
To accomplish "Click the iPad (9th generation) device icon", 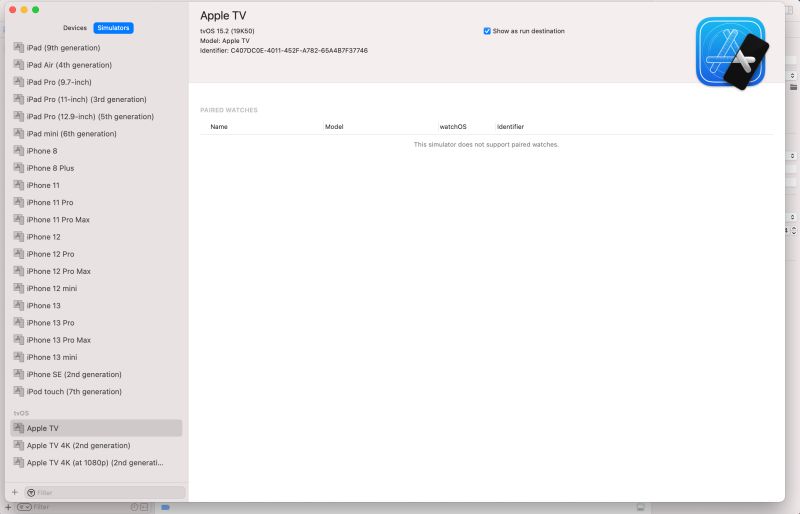I will [x=19, y=47].
